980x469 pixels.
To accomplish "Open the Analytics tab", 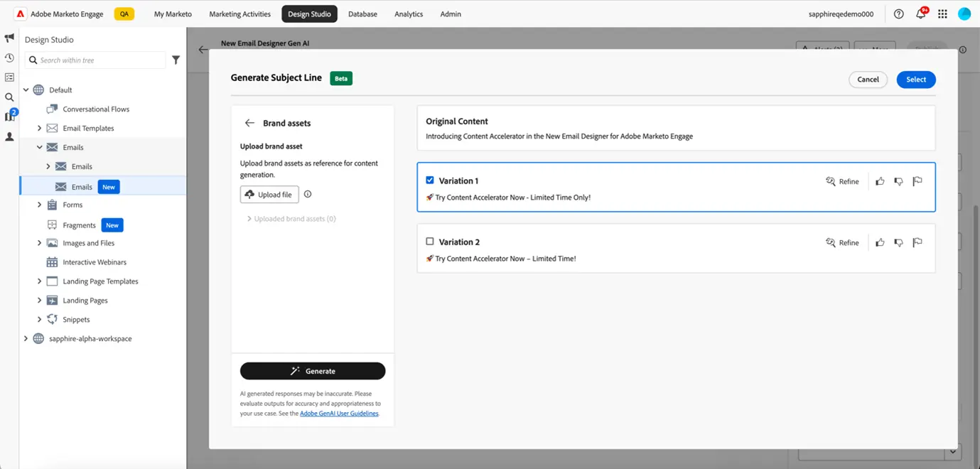I will pyautogui.click(x=409, y=14).
